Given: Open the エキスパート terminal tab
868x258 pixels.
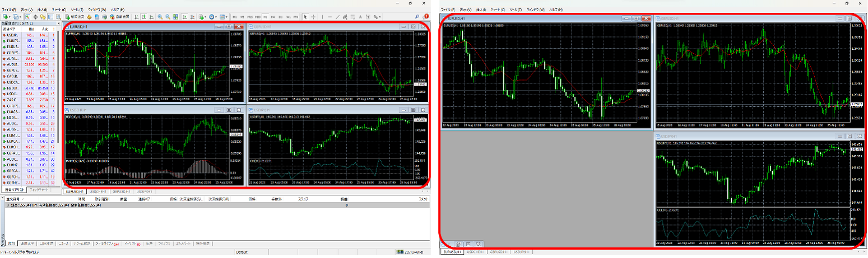Looking at the screenshot, I should 183,243.
